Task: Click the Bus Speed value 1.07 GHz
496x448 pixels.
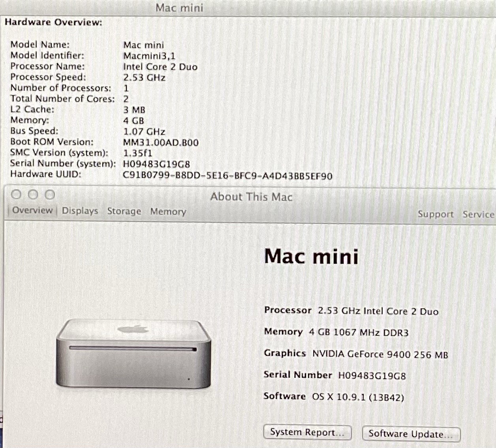Action: pos(144,131)
